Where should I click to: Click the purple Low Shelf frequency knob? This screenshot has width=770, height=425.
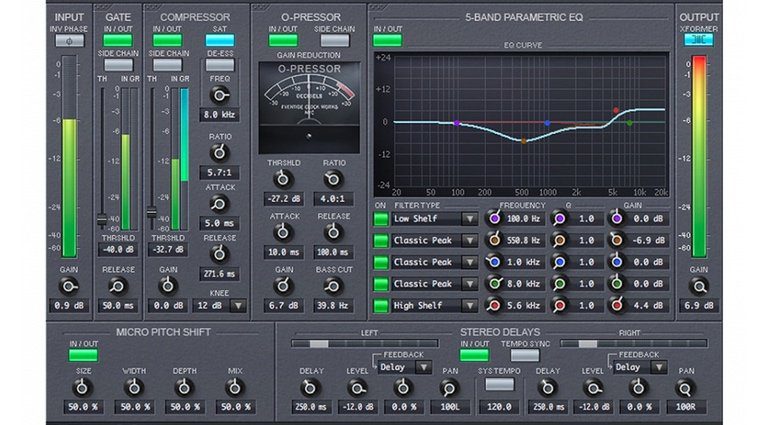(493, 218)
